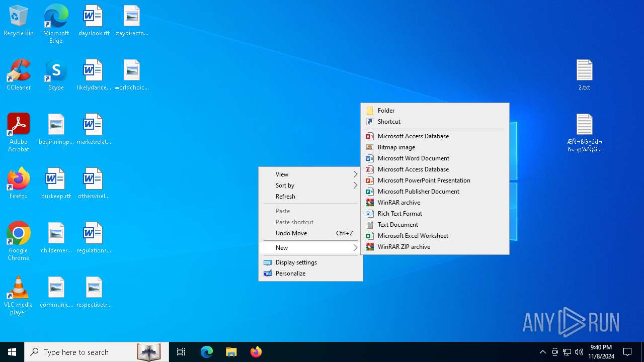Screen dimensions: 644x362
Task: Expand the View submenu
Action: [310, 174]
